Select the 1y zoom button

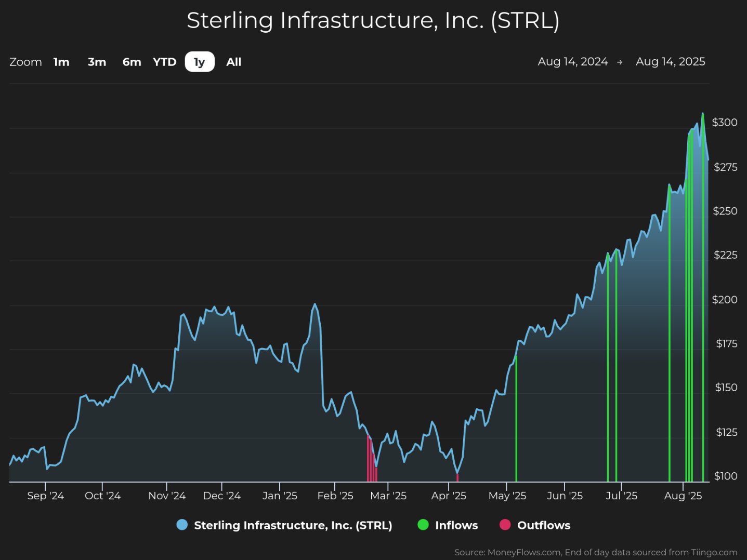200,62
